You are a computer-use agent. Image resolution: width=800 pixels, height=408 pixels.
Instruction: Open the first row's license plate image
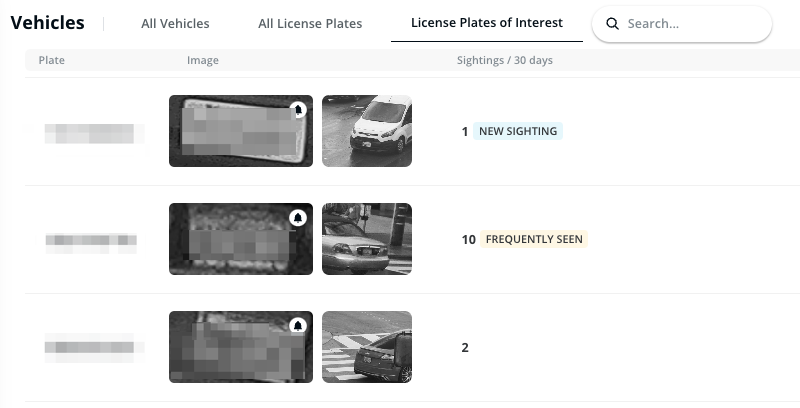[240, 131]
